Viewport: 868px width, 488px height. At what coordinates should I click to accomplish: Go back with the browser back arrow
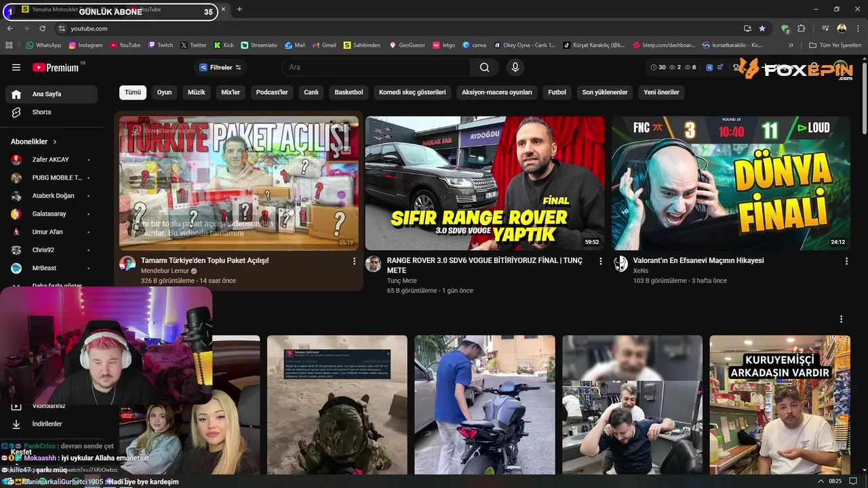[x=9, y=28]
